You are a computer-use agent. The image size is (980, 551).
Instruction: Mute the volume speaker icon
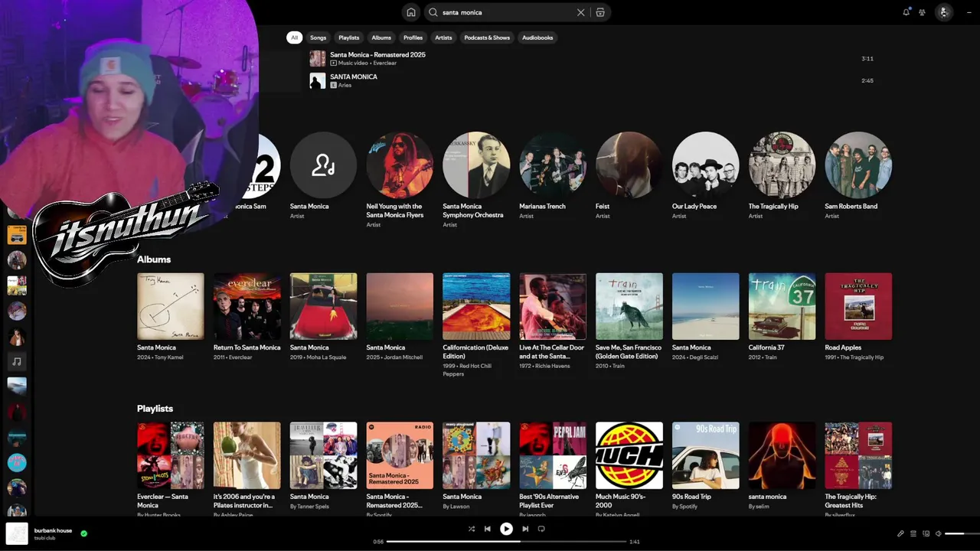(939, 533)
